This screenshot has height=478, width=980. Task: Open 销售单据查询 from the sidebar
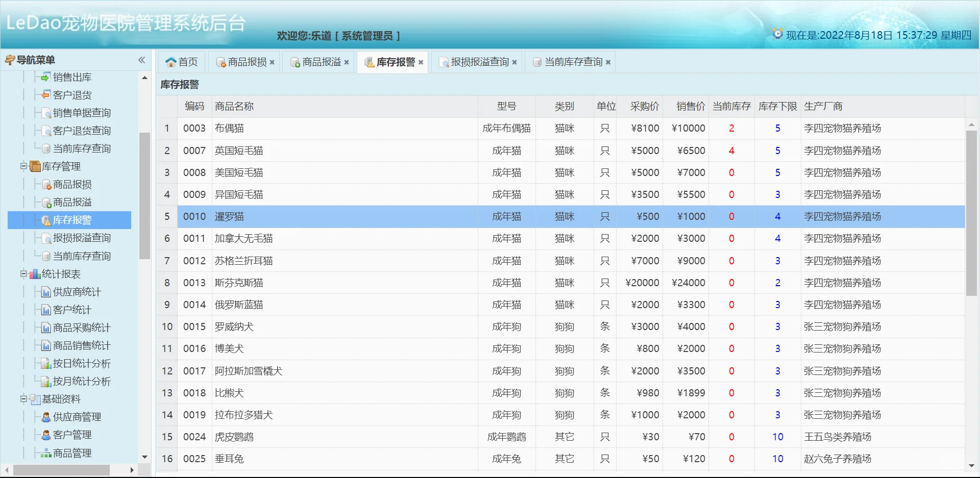pyautogui.click(x=78, y=113)
